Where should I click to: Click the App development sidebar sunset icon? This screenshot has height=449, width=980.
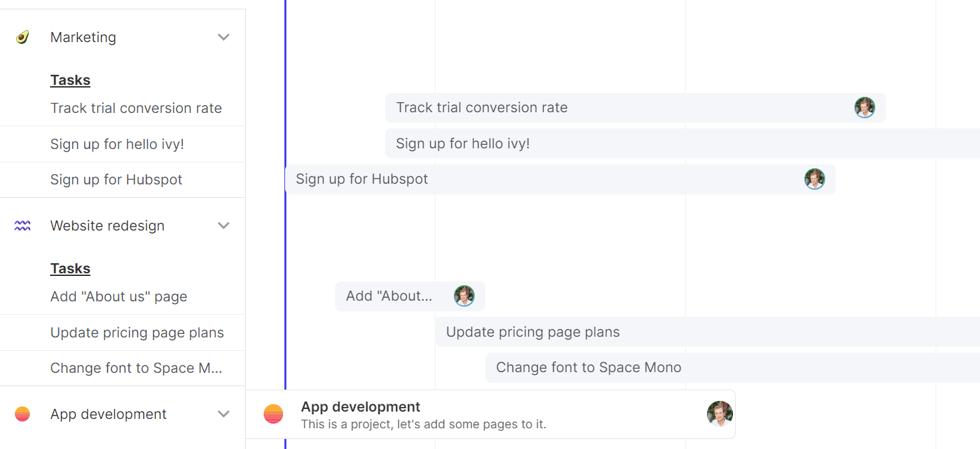pos(22,414)
